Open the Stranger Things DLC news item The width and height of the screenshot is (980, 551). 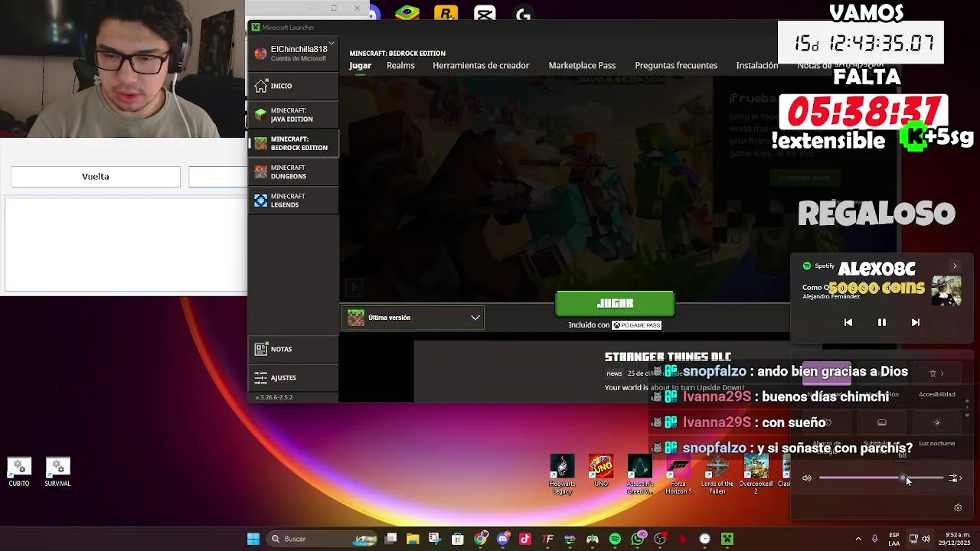tap(668, 357)
